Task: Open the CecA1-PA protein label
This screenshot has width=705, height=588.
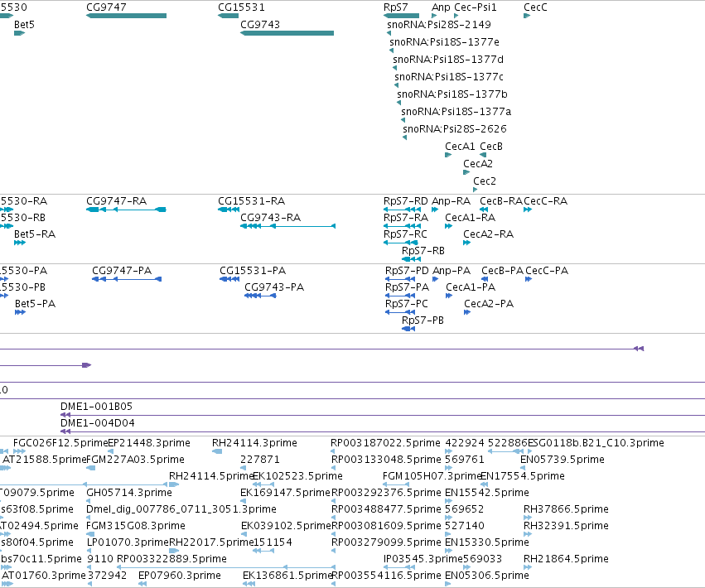Action: click(x=471, y=287)
